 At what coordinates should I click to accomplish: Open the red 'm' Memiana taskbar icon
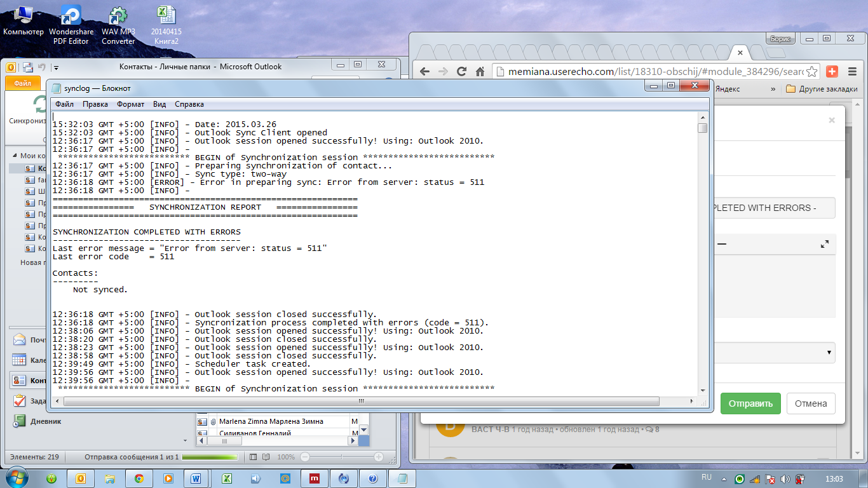[x=314, y=478]
